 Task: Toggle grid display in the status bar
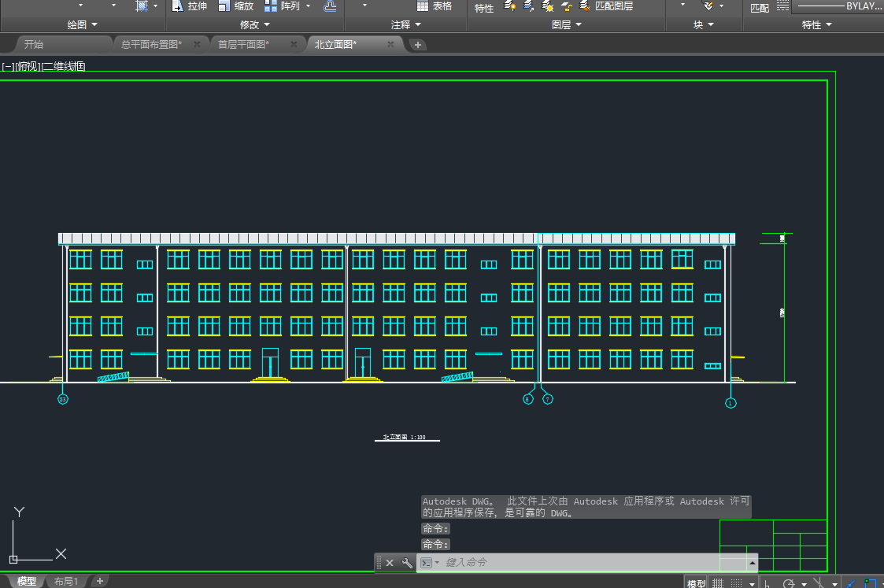pyautogui.click(x=717, y=583)
